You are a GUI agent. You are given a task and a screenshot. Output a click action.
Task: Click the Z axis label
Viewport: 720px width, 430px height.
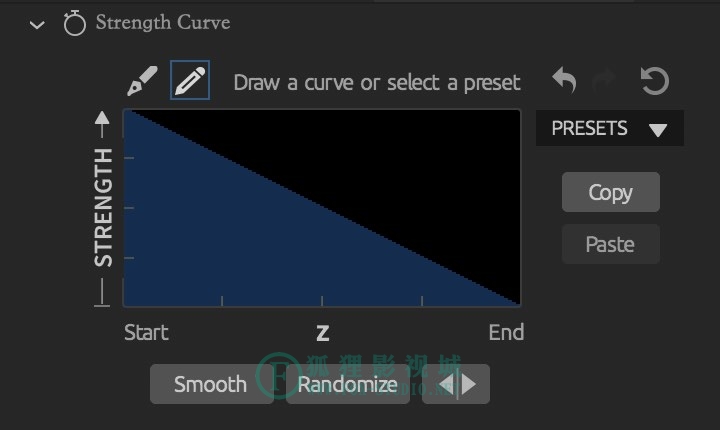[322, 333]
